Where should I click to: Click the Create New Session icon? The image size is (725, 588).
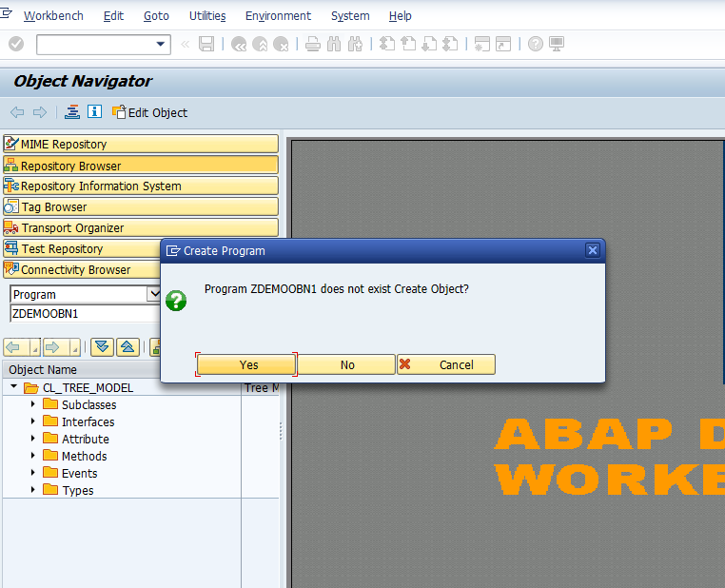click(x=482, y=44)
